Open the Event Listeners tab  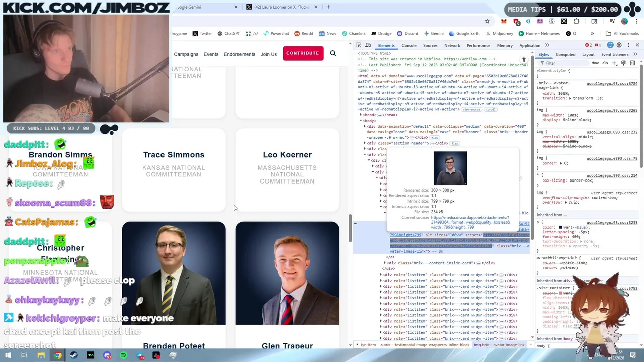coord(615,54)
